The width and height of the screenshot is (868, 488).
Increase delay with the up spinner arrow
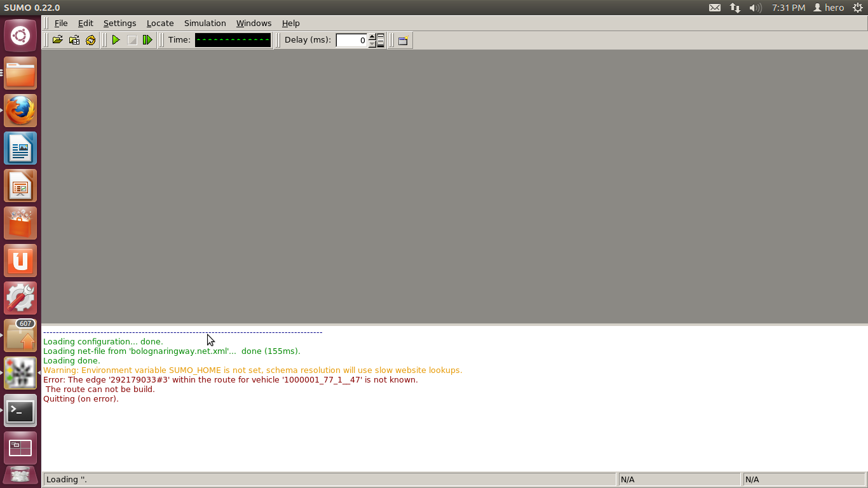tap(372, 37)
